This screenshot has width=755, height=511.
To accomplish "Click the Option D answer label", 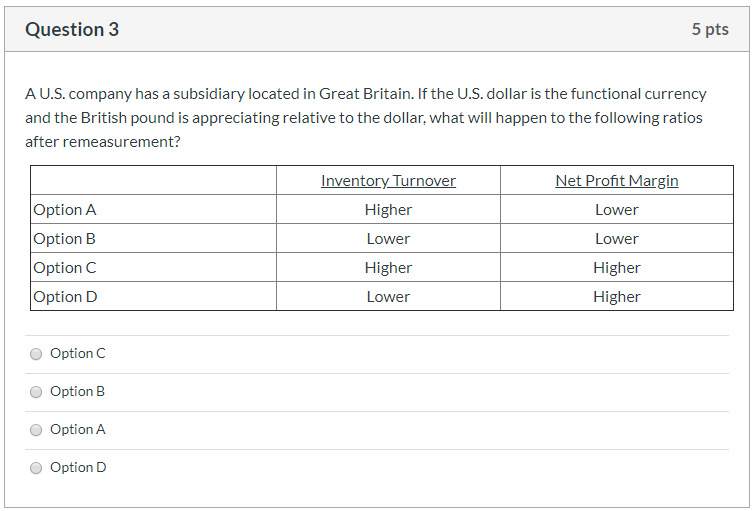I will 78,468.
